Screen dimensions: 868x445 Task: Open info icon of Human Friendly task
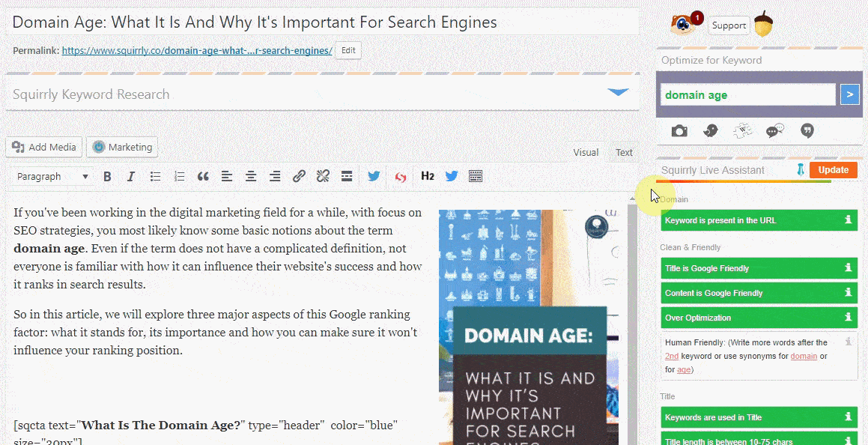[848, 342]
